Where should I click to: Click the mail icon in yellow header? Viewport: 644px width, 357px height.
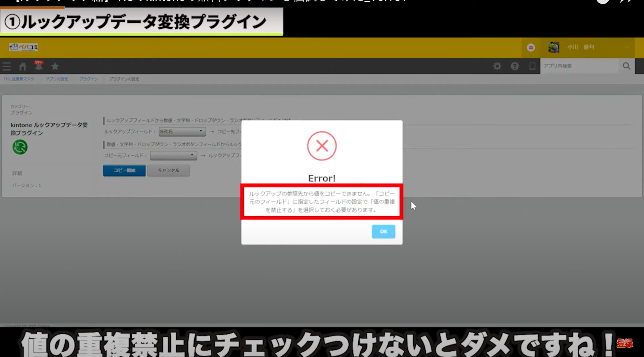pos(531,47)
